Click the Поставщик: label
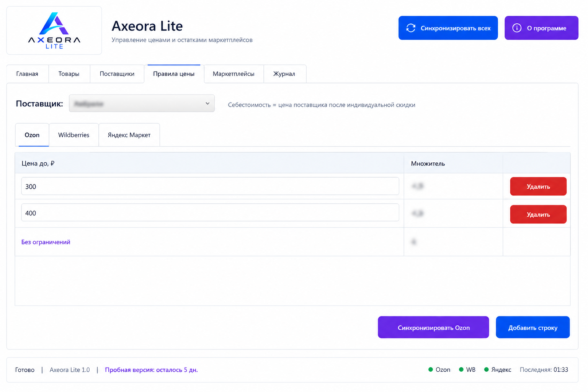 (x=39, y=104)
